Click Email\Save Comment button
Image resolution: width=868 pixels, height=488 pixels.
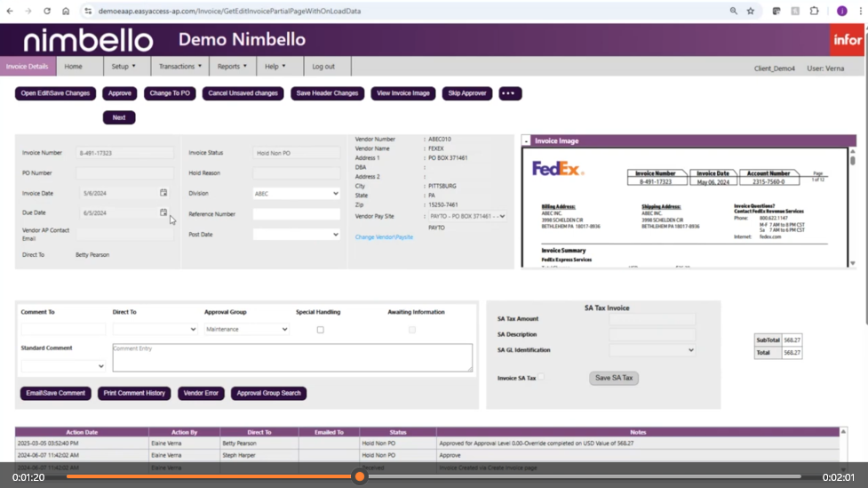click(x=55, y=393)
